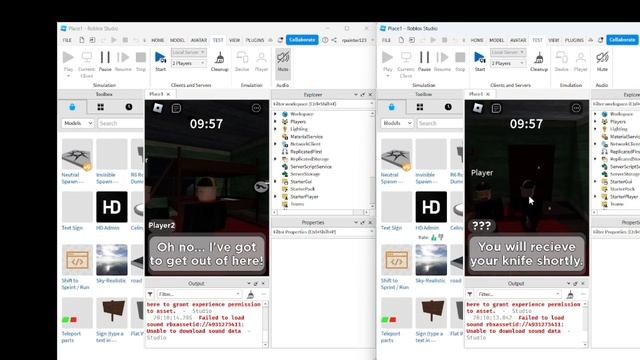Click Cleanup broom in right window
Image resolution: width=640 pixels, height=360 pixels.
tap(539, 61)
